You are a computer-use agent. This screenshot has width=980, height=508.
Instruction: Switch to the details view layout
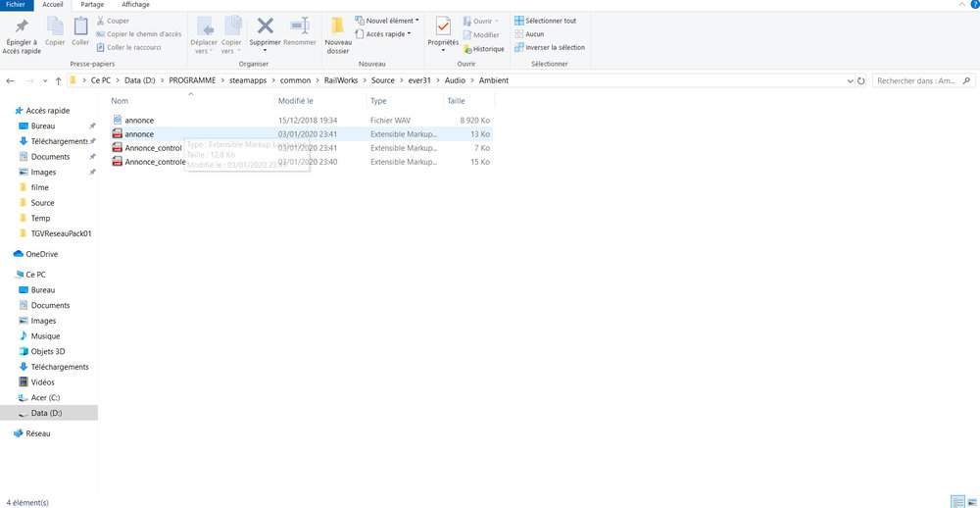[x=957, y=502]
